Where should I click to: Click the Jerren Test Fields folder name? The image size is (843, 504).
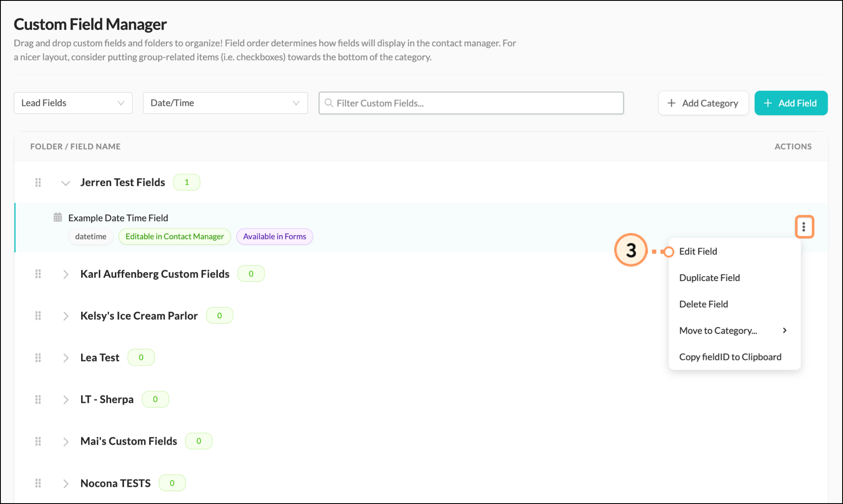[123, 182]
